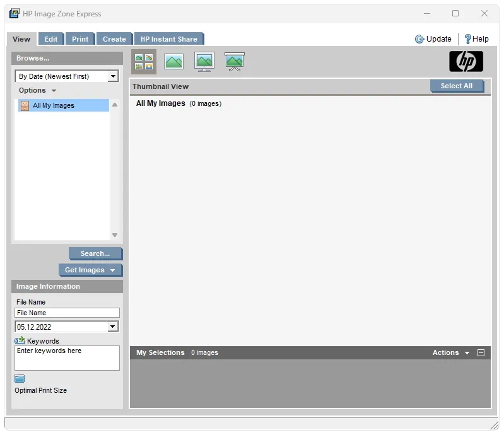This screenshot has height=435, width=504.
Task: Close the HP Image Zone Express window
Action: (484, 13)
